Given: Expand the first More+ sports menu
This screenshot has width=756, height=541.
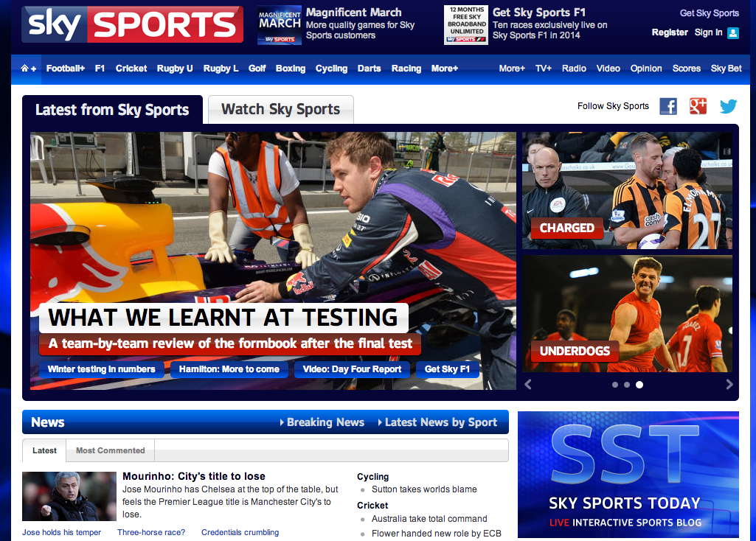Looking at the screenshot, I should [x=445, y=69].
